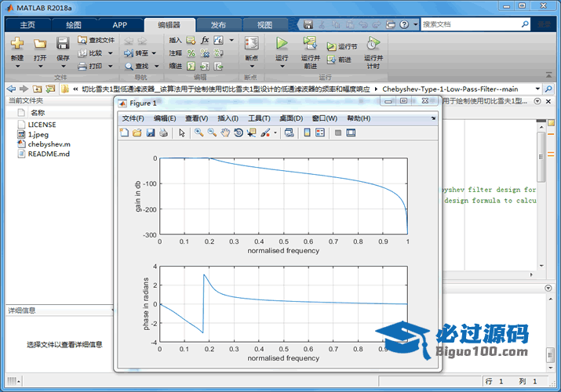Click the 查找 (Find) magnifier button

coord(137,66)
